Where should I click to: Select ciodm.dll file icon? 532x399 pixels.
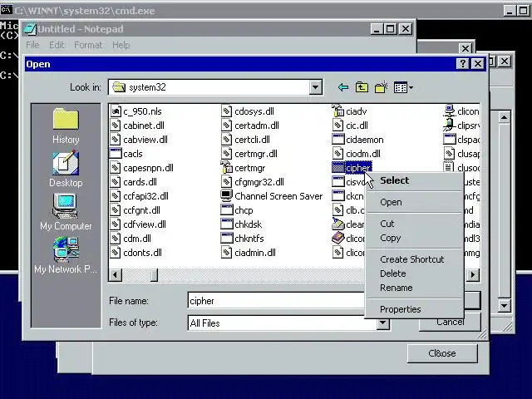(x=337, y=154)
